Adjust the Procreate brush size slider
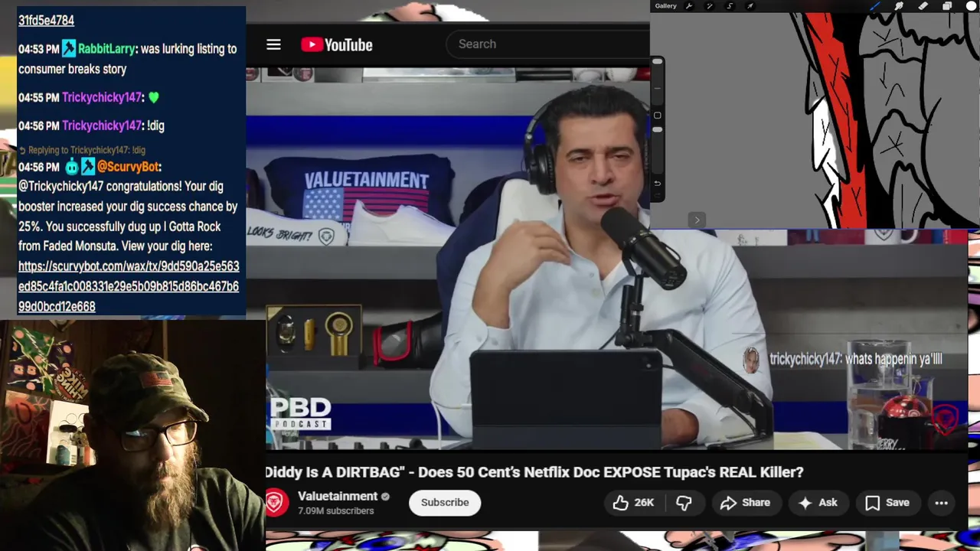Screen dimensions: 980x551 point(657,80)
